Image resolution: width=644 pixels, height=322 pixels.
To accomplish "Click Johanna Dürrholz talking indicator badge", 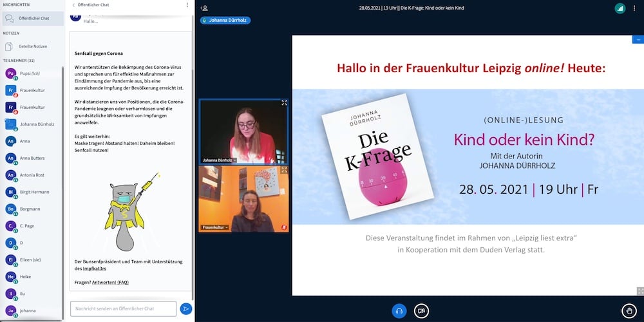I will click(225, 20).
